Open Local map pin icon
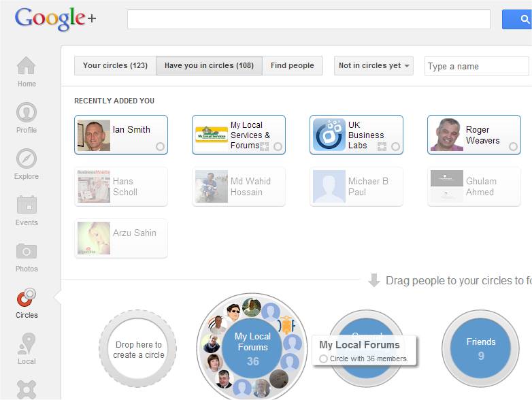 (27, 348)
